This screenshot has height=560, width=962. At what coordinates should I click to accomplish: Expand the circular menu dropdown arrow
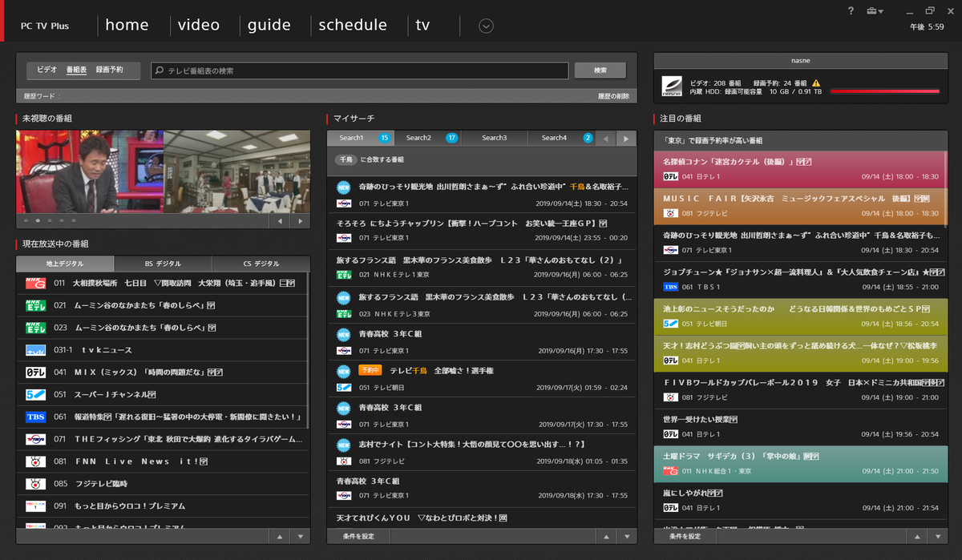tap(486, 26)
